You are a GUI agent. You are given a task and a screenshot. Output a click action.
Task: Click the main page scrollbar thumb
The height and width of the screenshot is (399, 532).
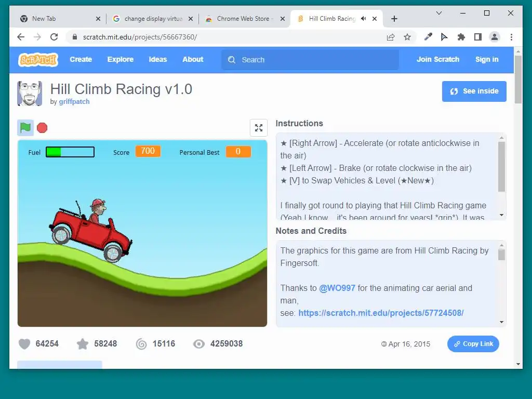click(518, 79)
